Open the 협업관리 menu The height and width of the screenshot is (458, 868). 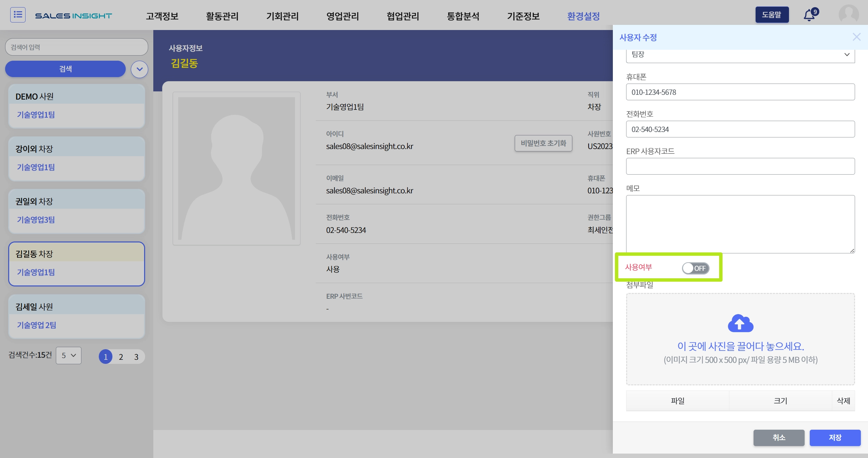(403, 16)
